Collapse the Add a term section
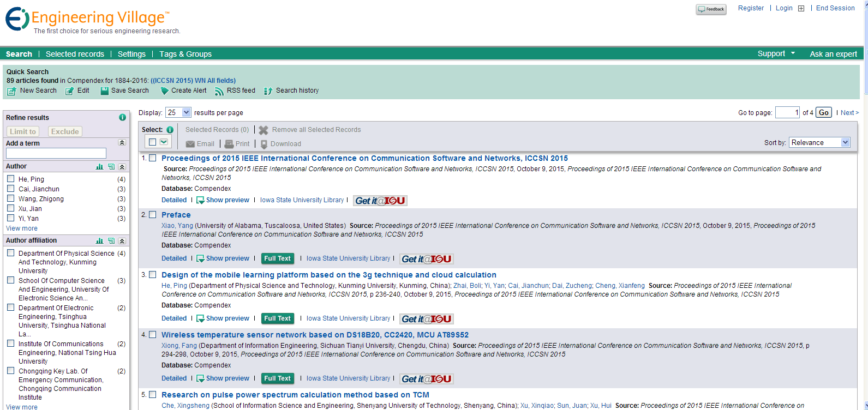The image size is (868, 410). point(122,143)
